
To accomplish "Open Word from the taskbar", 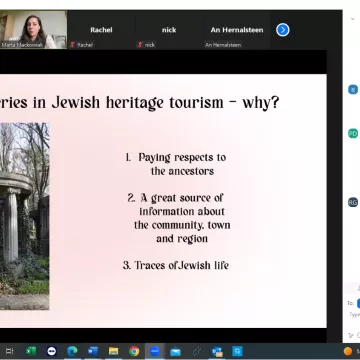I will (93, 351).
